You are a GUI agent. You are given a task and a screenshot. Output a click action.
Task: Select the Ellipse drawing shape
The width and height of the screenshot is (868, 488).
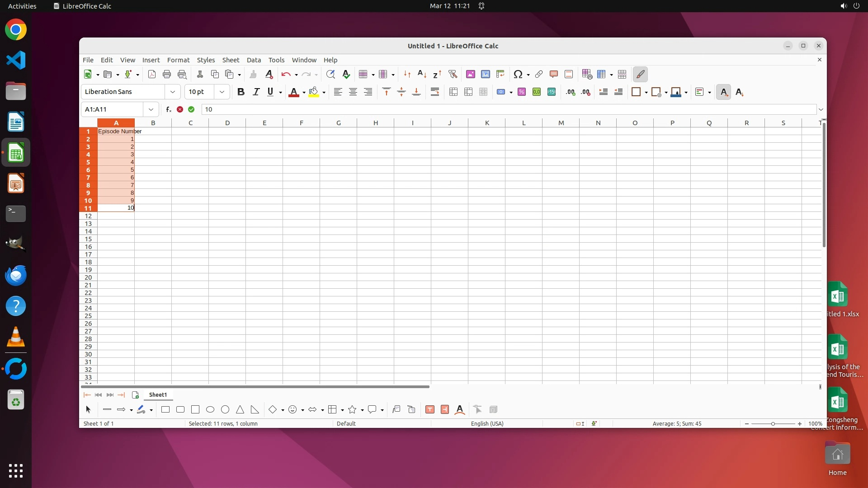click(210, 409)
